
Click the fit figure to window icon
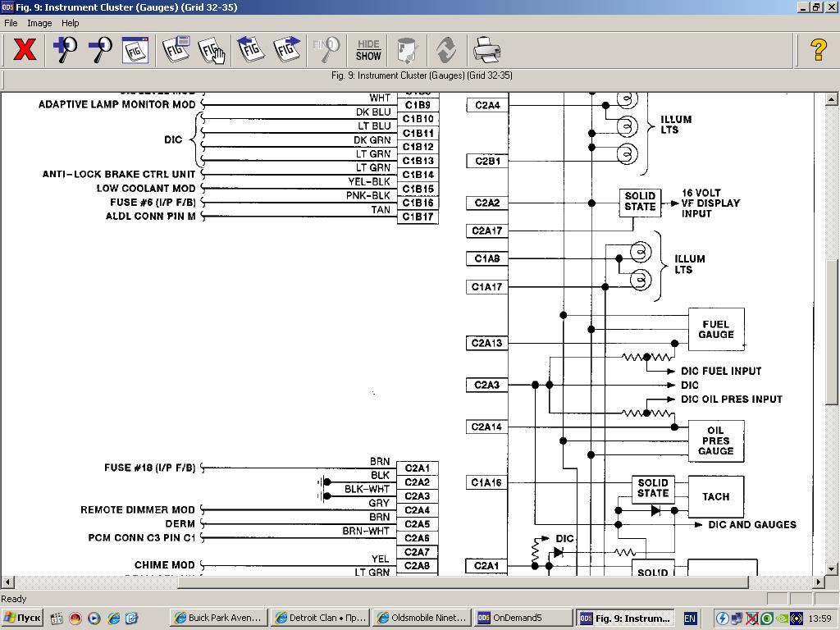[135, 50]
